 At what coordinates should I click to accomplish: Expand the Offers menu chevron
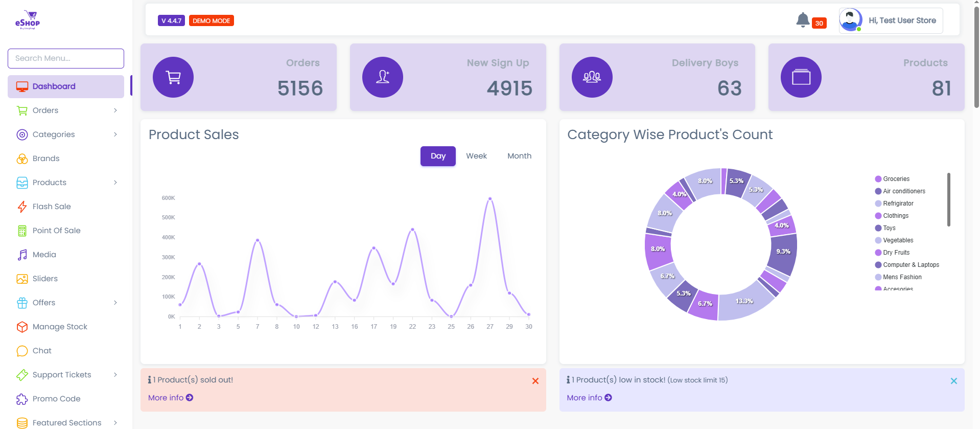tap(115, 303)
